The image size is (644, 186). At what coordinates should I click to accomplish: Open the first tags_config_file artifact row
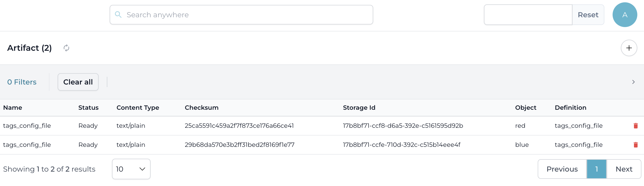[27, 126]
